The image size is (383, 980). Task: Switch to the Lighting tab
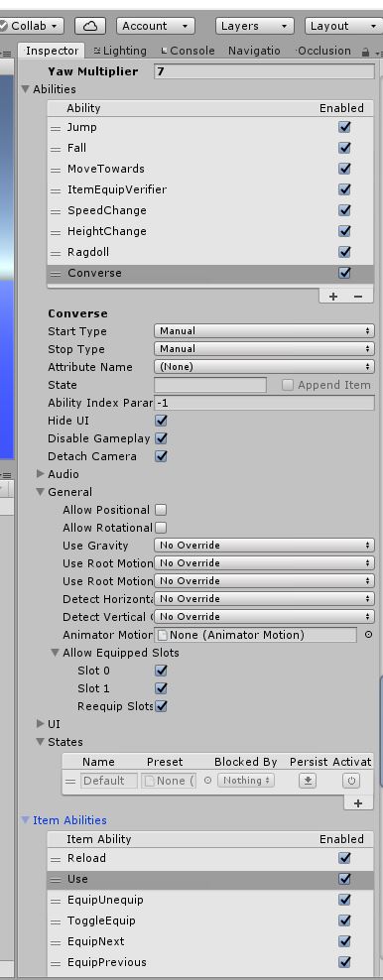(120, 51)
